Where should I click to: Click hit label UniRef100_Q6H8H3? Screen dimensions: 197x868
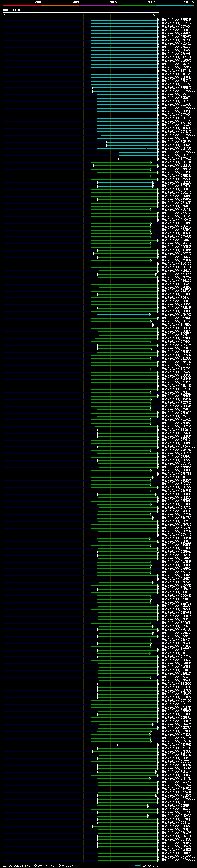pos(177,77)
